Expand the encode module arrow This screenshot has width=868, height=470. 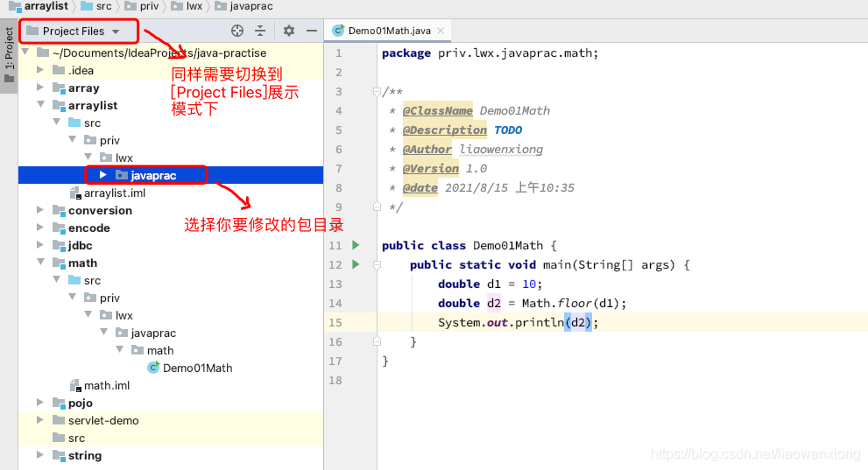pyautogui.click(x=40, y=228)
